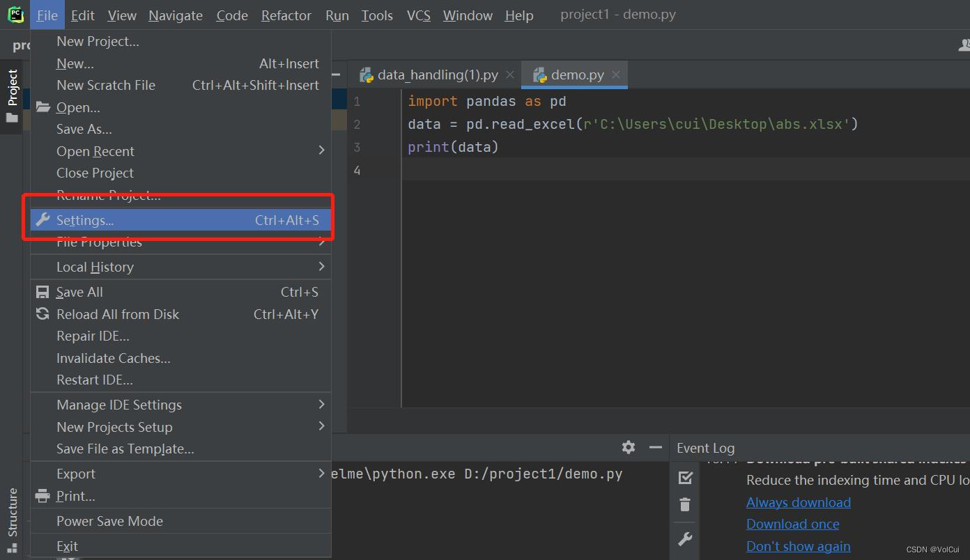This screenshot has width=970, height=560.
Task: Close the demo.py editor tab
Action: [x=616, y=75]
